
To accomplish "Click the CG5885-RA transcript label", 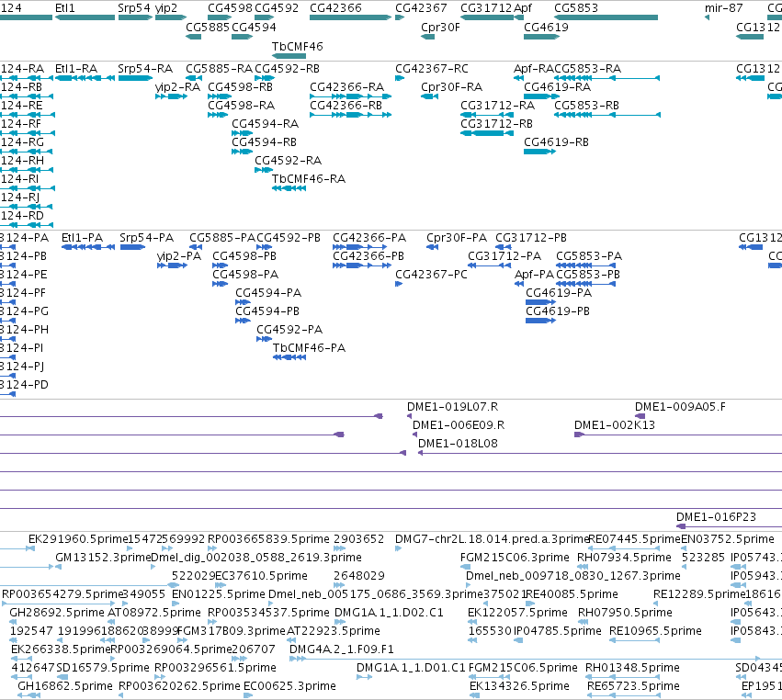I will pos(219,69).
